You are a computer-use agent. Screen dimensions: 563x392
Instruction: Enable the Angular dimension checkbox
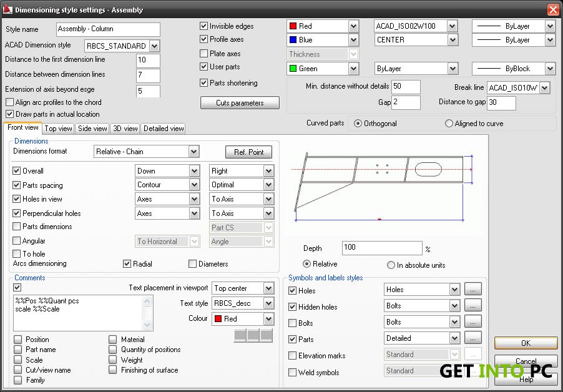pyautogui.click(x=16, y=240)
